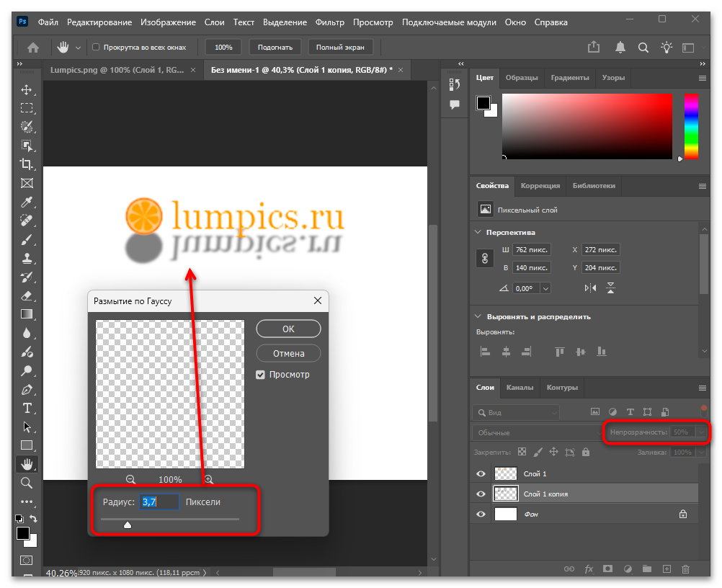This screenshot has width=722, height=588.
Task: Click the Полный экран button
Action: [x=340, y=47]
